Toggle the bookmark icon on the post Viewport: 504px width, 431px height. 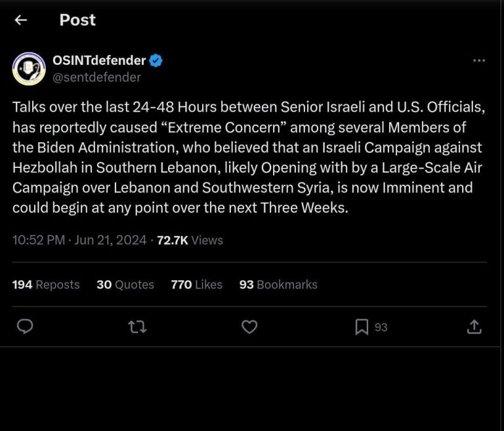[x=362, y=327]
